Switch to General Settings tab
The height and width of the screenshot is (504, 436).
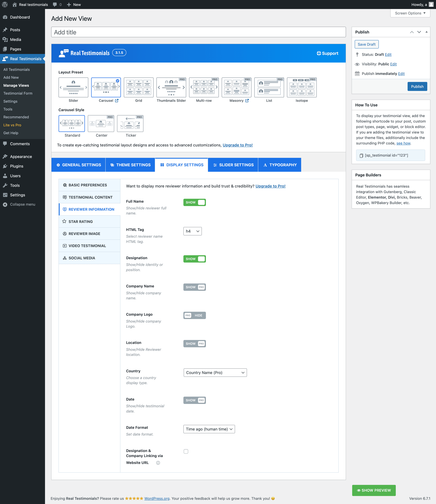pyautogui.click(x=78, y=165)
